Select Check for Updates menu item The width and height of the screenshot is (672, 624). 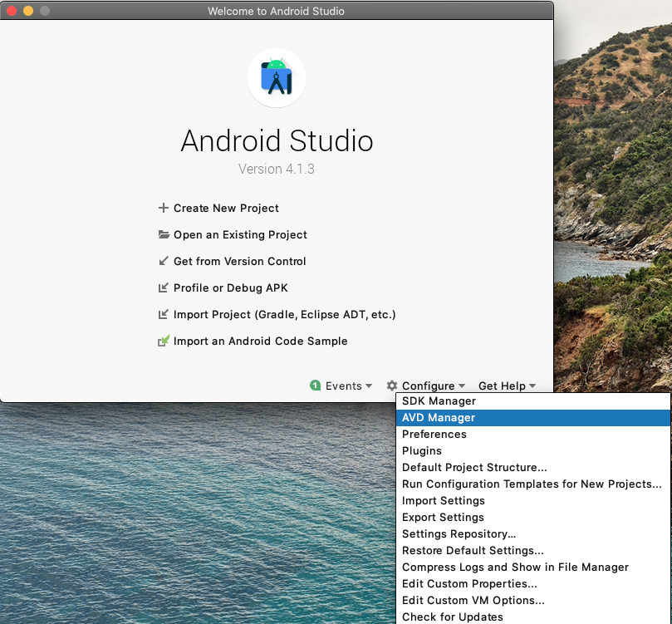coord(533,617)
